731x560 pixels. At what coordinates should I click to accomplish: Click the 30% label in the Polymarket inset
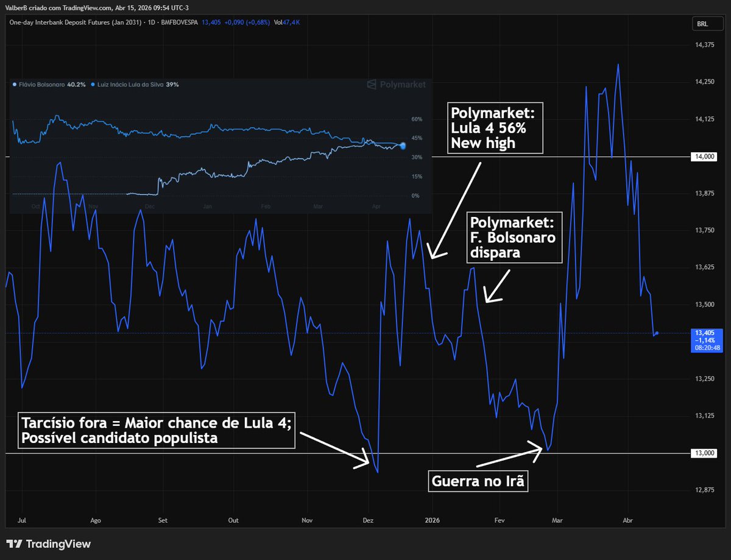[x=417, y=157]
